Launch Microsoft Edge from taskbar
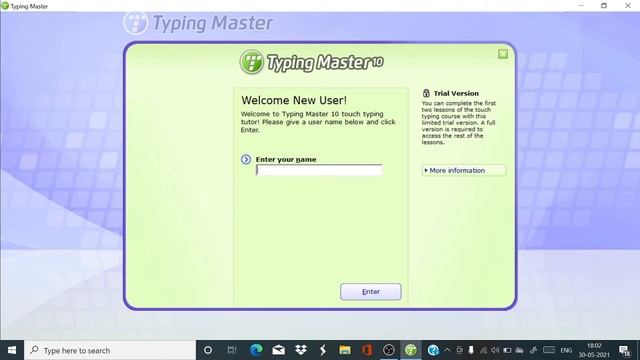The width and height of the screenshot is (640, 360). pyautogui.click(x=256, y=350)
